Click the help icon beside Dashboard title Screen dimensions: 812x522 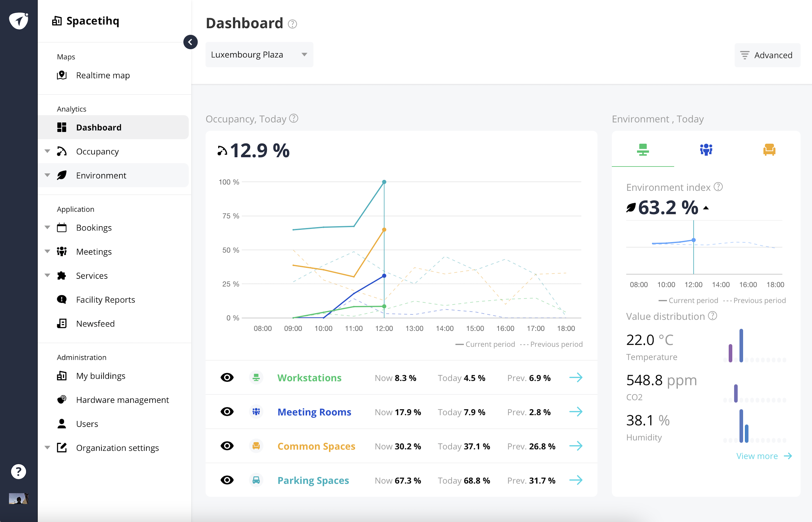(x=293, y=24)
